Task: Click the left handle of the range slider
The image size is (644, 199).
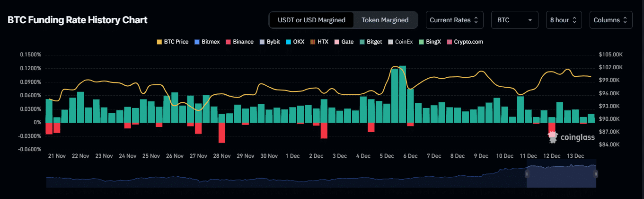Action: [x=527, y=174]
